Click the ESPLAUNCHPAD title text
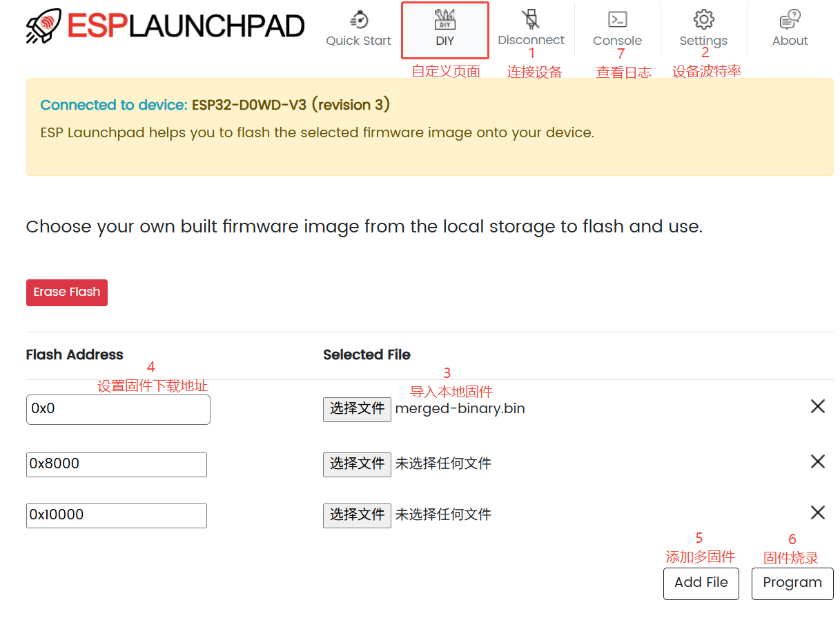Image resolution: width=840 pixels, height=629 pixels. coord(186,26)
